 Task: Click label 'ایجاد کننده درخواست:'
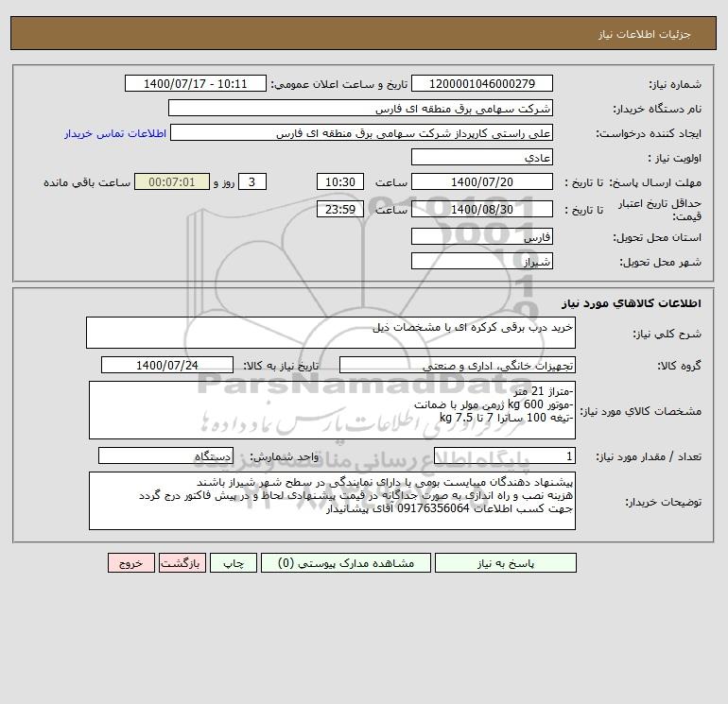(649, 133)
